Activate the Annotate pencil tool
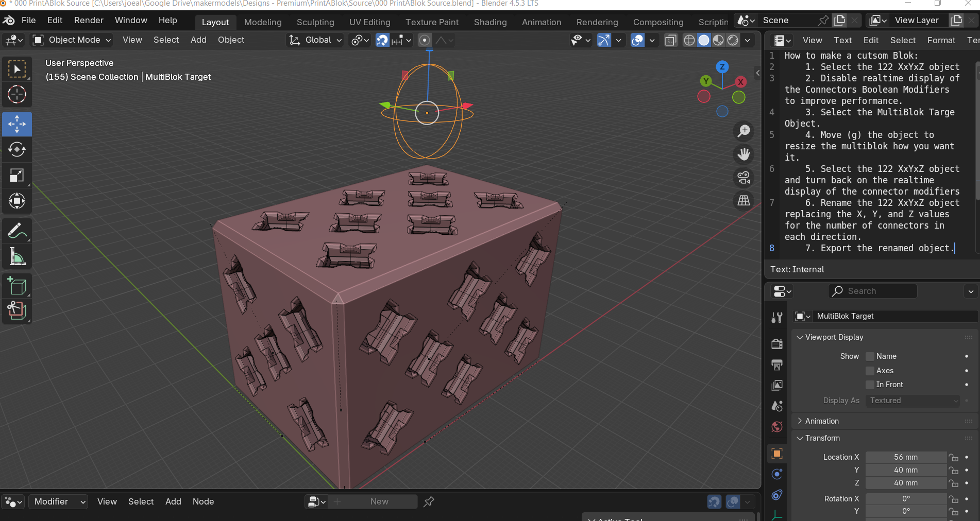The width and height of the screenshot is (980, 521). [x=17, y=231]
